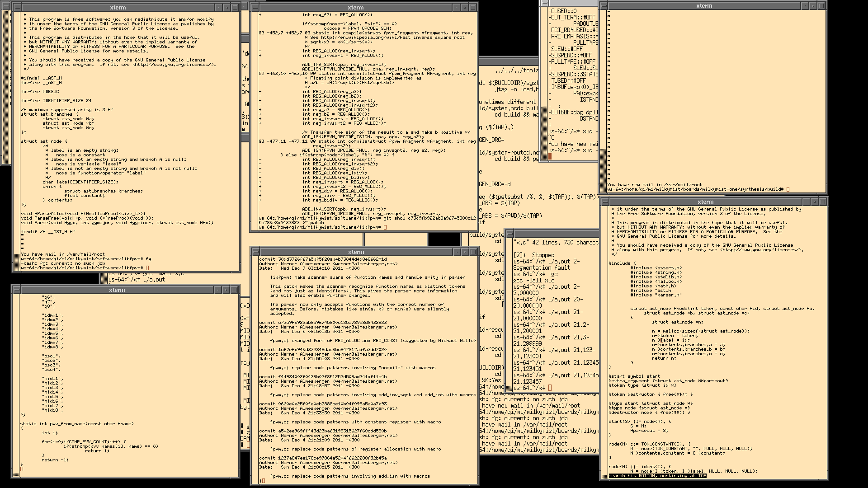Viewport: 868px width, 488px height.
Task: Click the Fast_inverse_square_root wikipedia URL text
Action: (x=392, y=38)
